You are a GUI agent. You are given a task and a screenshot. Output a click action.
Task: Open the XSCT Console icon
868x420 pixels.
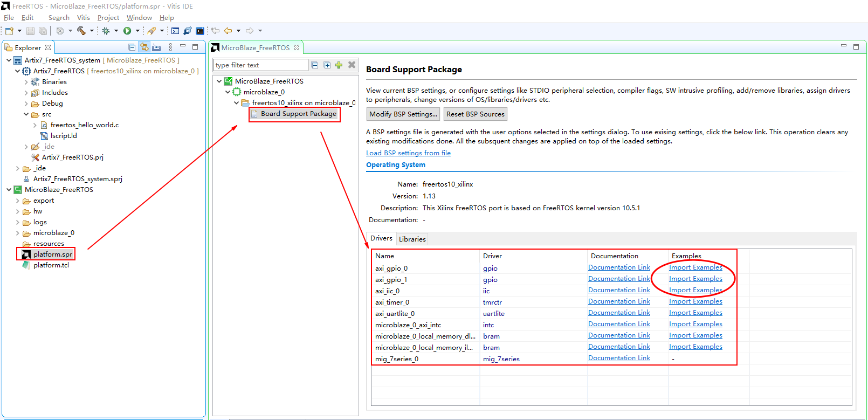coord(175,31)
